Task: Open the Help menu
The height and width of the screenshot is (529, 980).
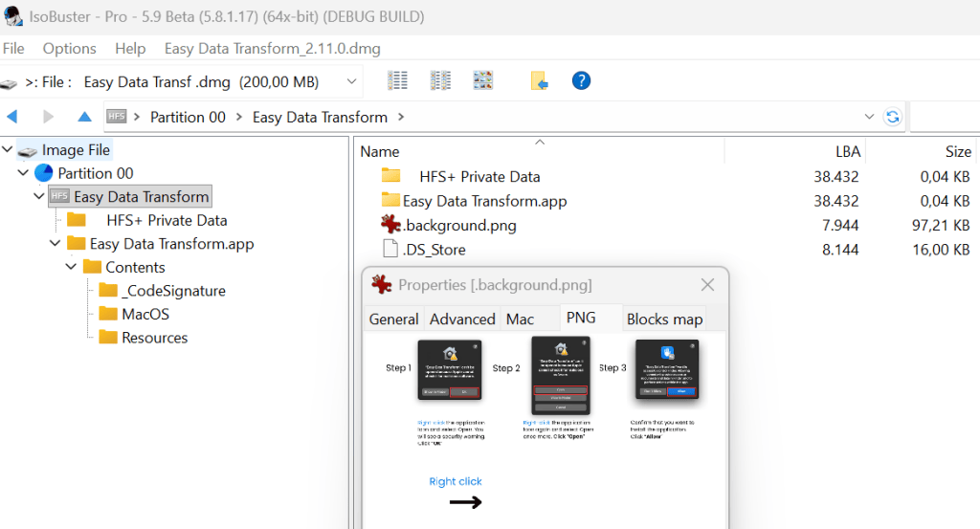Action: pyautogui.click(x=130, y=49)
